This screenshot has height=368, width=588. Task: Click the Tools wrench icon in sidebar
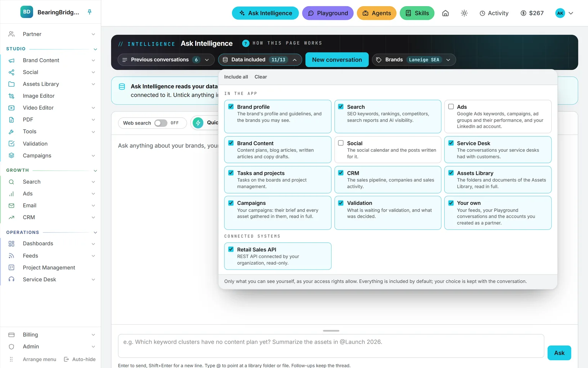11,131
